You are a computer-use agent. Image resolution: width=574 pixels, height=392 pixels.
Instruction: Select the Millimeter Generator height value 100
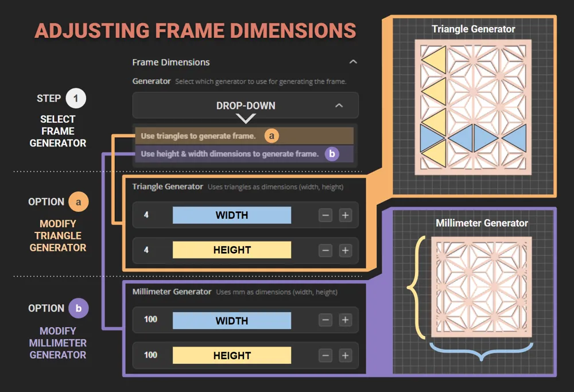click(150, 355)
